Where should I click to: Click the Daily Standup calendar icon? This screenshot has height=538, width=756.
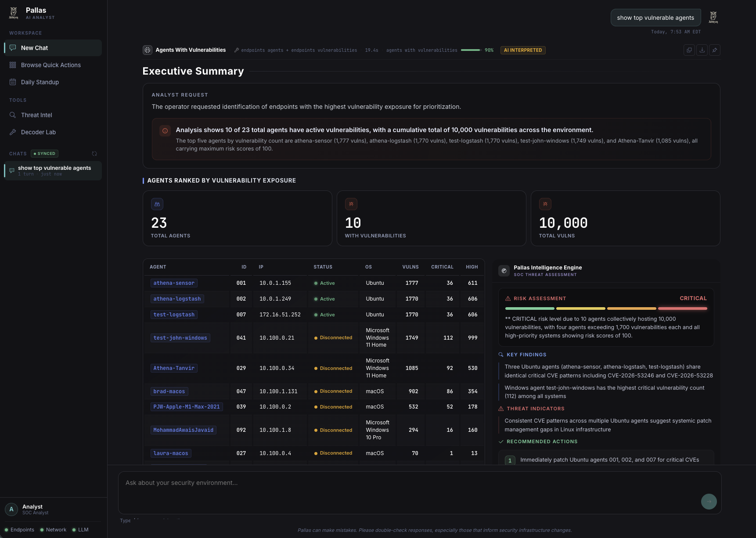click(13, 82)
